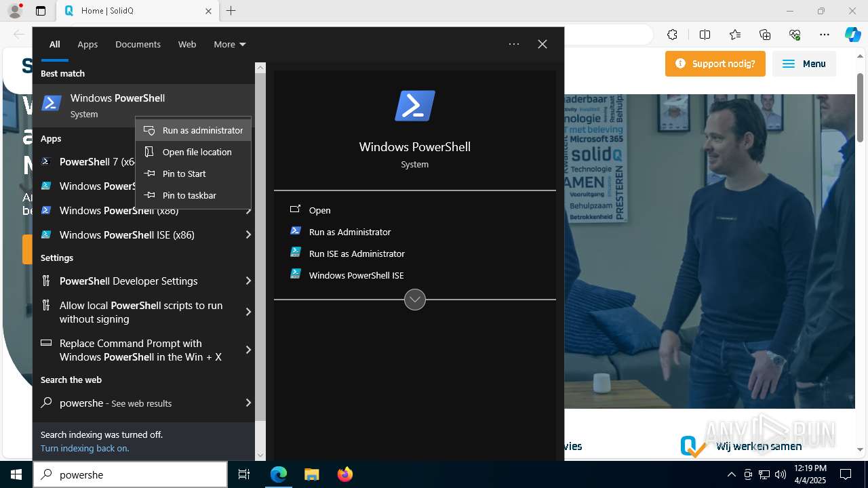The height and width of the screenshot is (488, 868).
Task: Open Windows PowerShell ISE (x86) result
Action: click(138, 235)
